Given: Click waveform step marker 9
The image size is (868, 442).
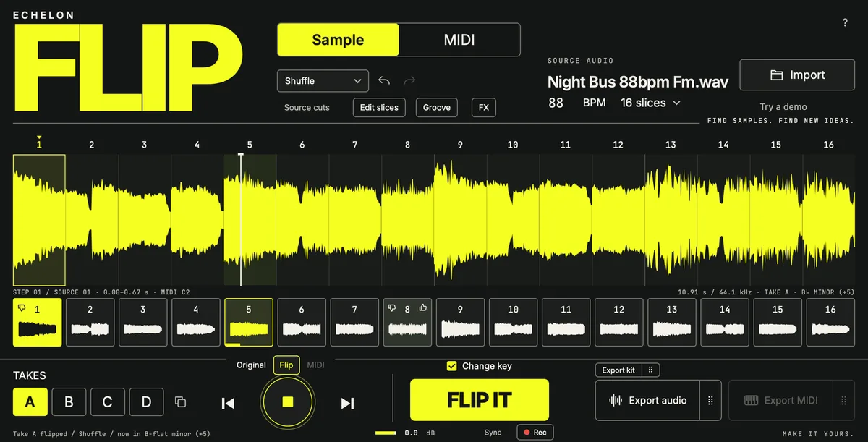Looking at the screenshot, I should point(460,145).
